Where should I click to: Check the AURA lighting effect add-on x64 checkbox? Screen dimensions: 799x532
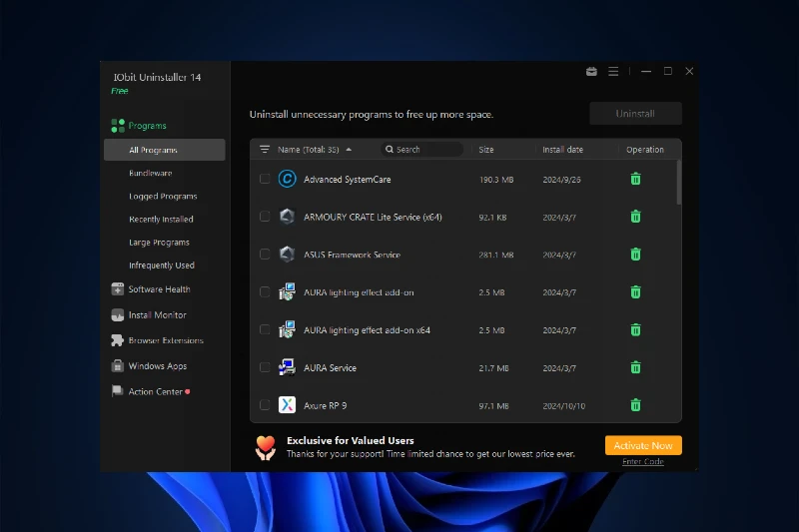pyautogui.click(x=265, y=329)
